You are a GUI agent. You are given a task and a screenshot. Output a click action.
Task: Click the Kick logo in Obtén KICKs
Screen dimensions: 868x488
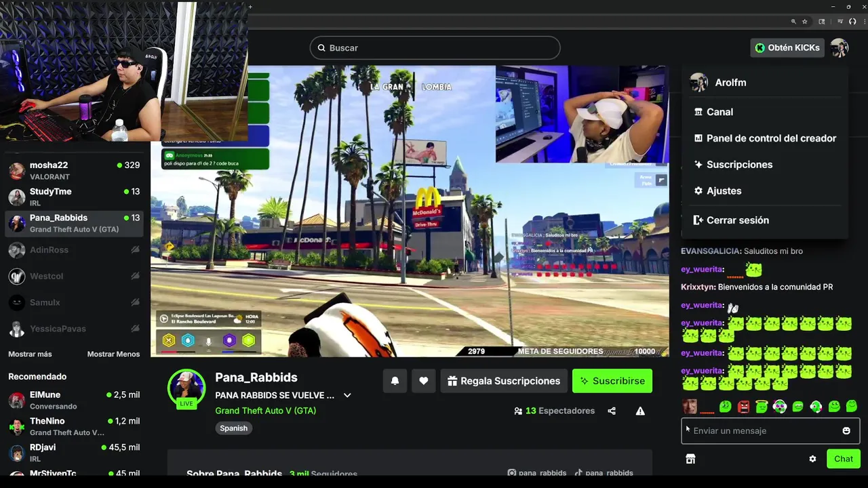(x=760, y=47)
